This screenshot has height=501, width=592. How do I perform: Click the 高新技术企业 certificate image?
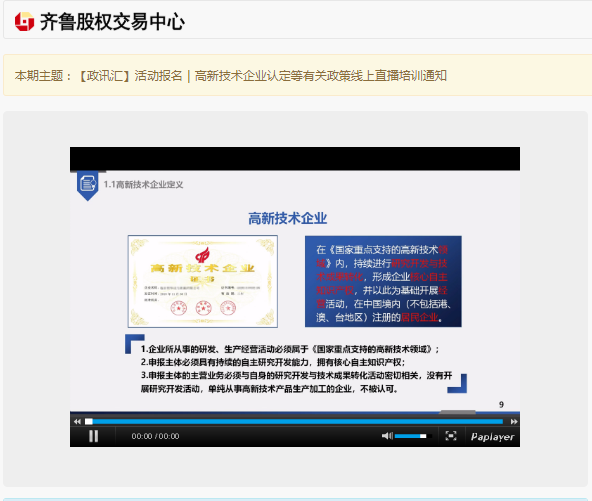[x=203, y=281]
